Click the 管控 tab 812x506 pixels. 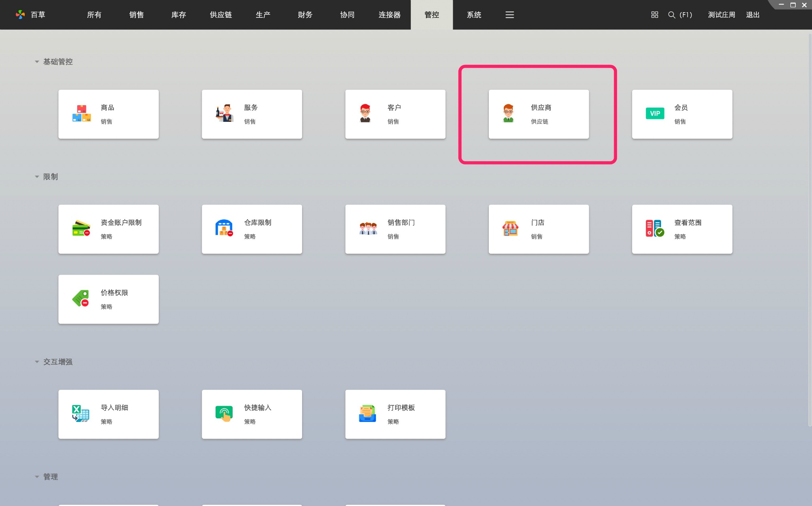pos(432,15)
